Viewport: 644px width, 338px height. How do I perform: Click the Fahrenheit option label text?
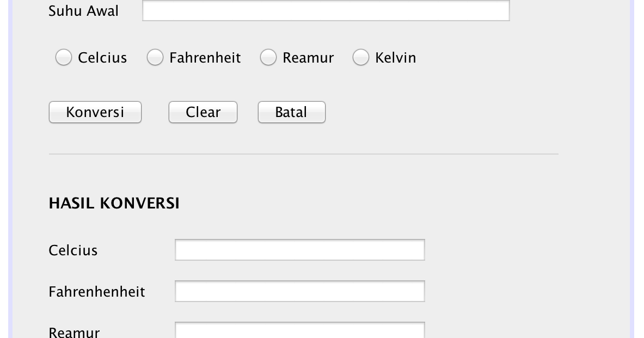(205, 57)
